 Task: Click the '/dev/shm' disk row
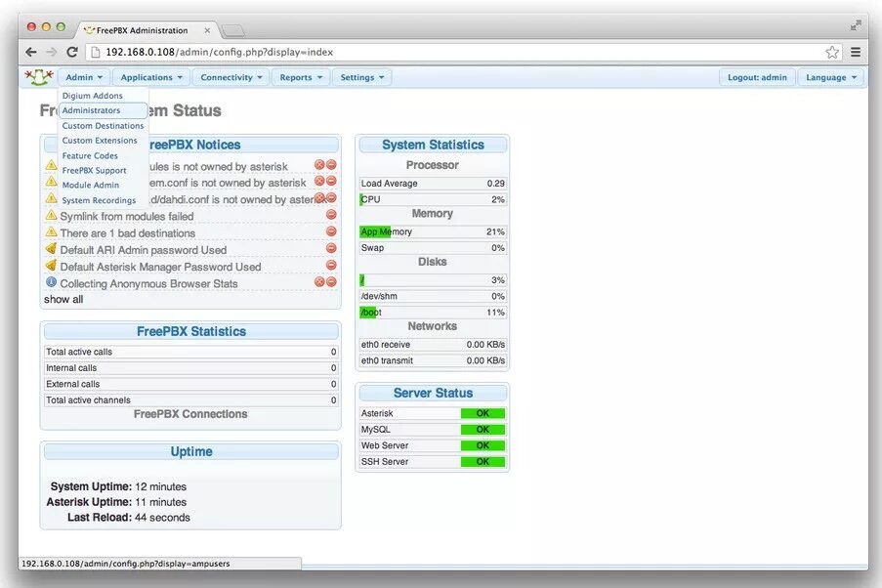(433, 296)
